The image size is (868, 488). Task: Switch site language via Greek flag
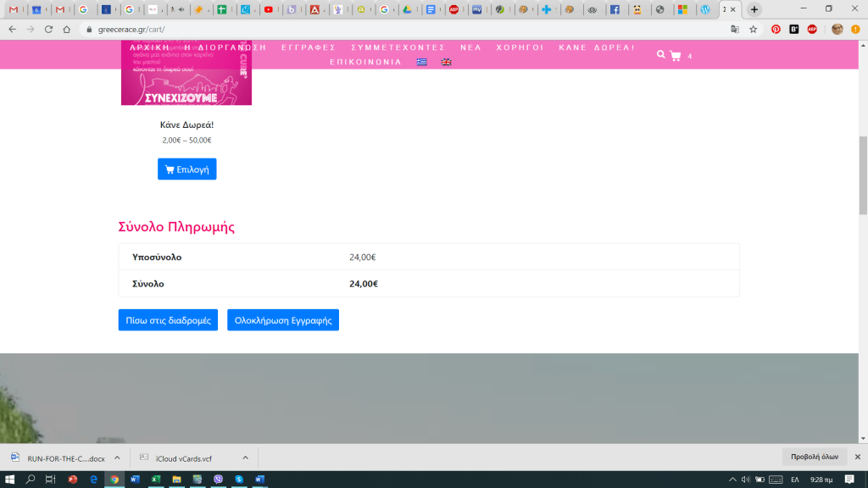tap(421, 62)
